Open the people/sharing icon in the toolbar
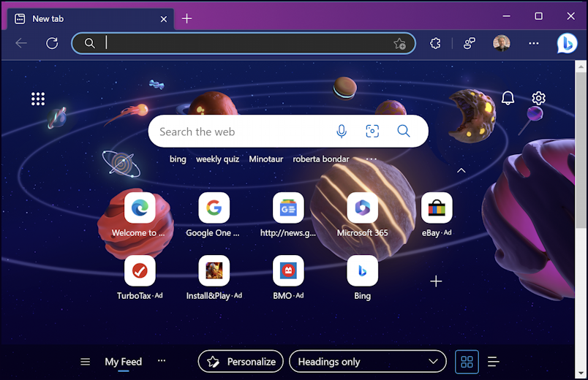Viewport: 588px width, 380px height. click(469, 43)
